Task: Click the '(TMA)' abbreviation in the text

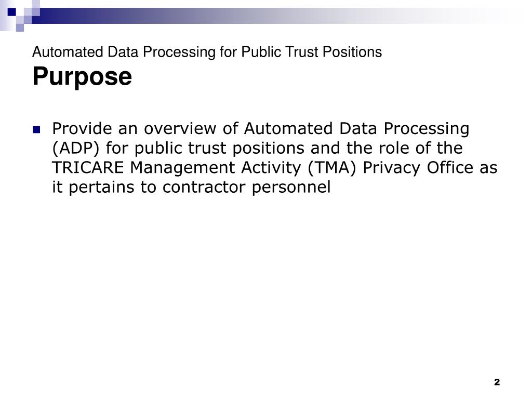Action: 332,168
